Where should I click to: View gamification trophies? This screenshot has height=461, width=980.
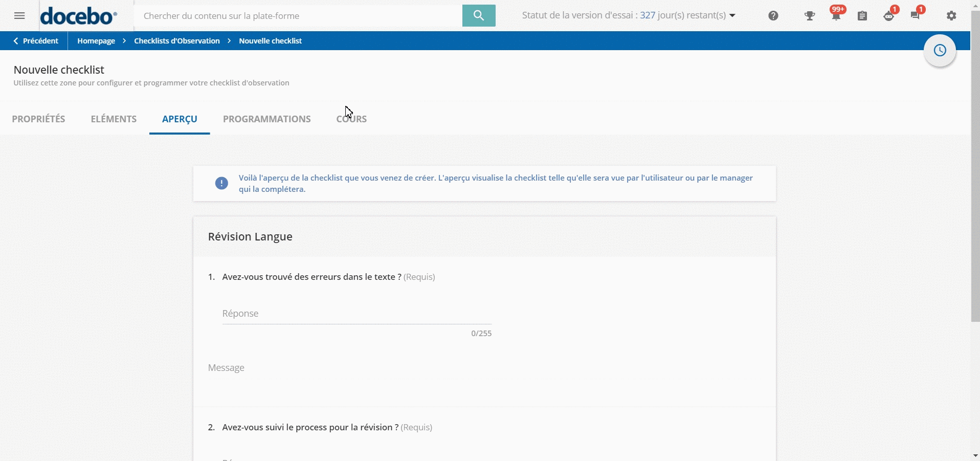pos(809,16)
